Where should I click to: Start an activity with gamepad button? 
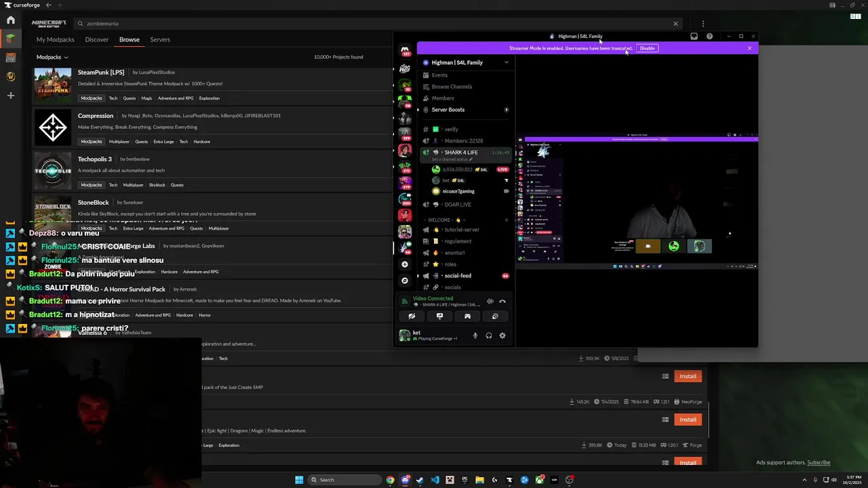pos(467,316)
